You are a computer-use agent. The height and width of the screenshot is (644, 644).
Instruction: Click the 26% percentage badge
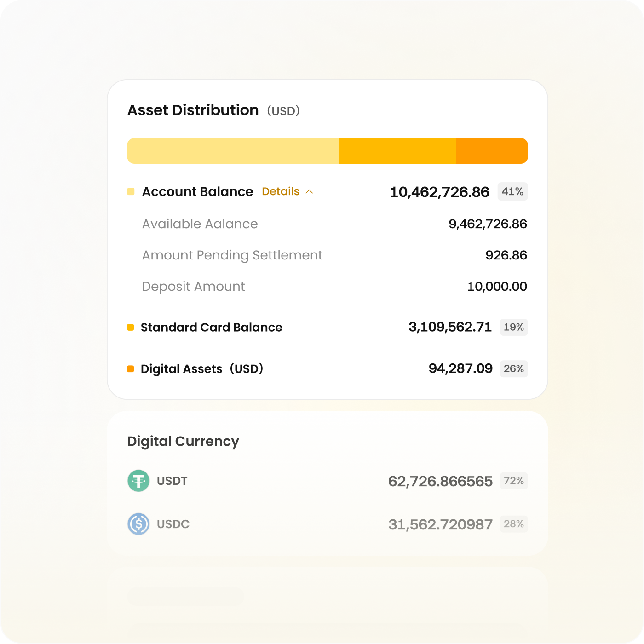click(x=514, y=368)
